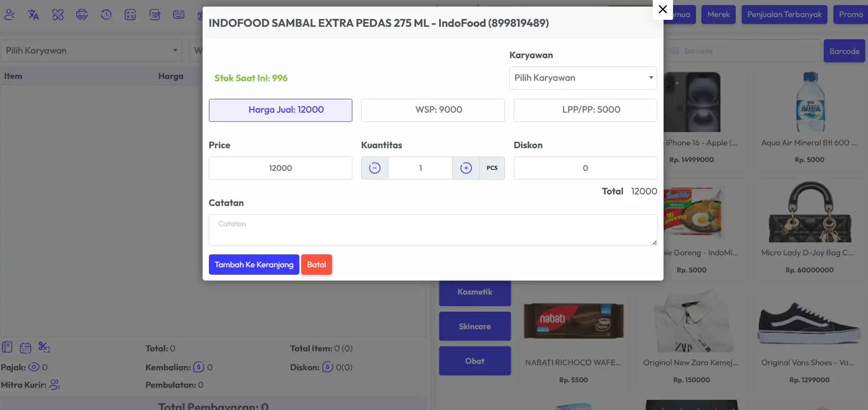Open the customer check icon in top toolbar
Image resolution: width=868 pixels, height=410 pixels.
pos(9,15)
